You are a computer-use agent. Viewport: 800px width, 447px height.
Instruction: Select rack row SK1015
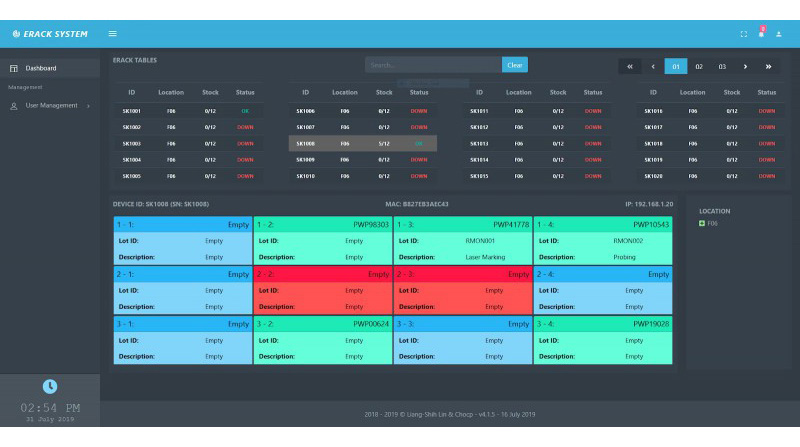(537, 176)
